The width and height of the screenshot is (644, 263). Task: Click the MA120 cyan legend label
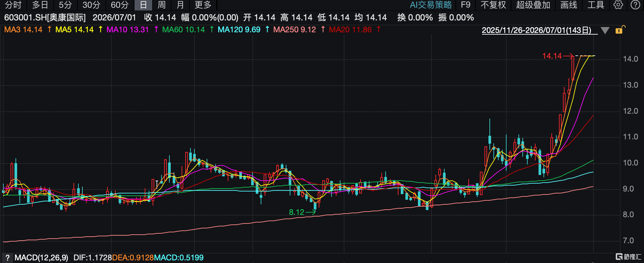[x=239, y=30]
